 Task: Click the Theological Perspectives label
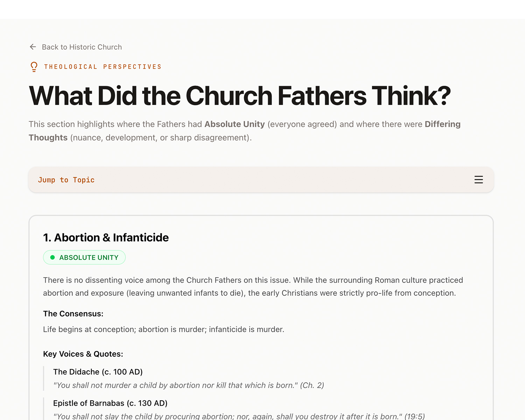click(103, 67)
